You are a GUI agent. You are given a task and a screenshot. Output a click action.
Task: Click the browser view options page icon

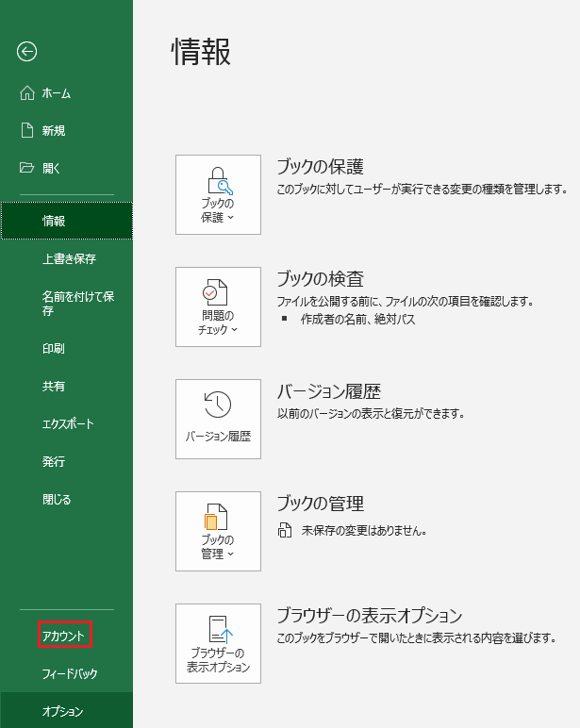(218, 629)
